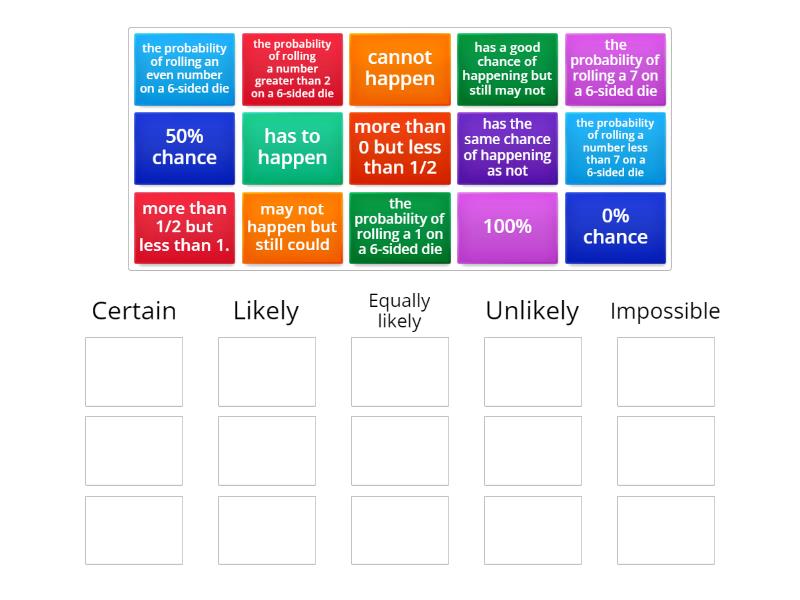Viewport: 800px width, 600px height.
Task: Select the 'number greater than 2' tile
Action: [292, 69]
